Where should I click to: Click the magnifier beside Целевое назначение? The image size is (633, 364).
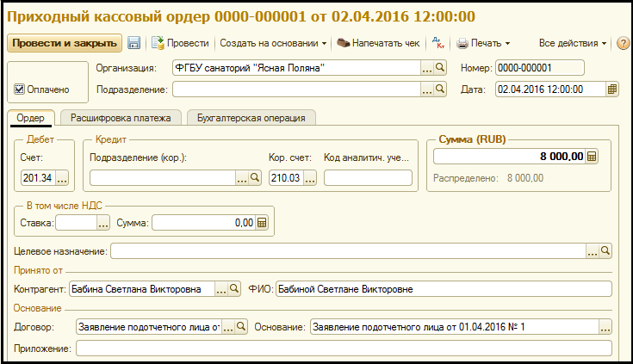coord(605,251)
